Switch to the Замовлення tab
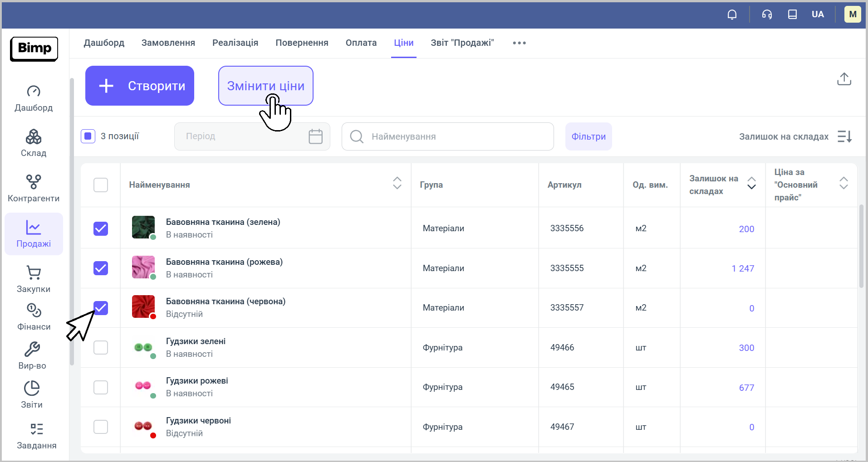 (168, 43)
